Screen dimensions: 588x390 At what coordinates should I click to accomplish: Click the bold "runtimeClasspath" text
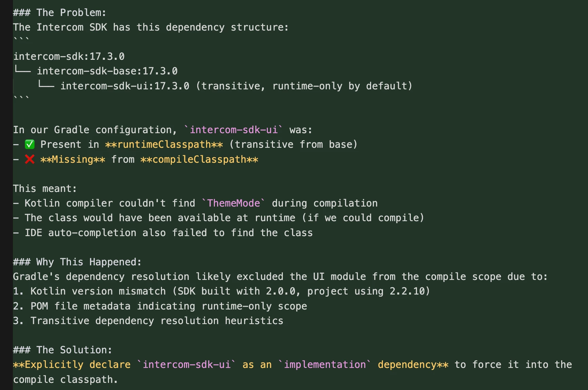[164, 145]
